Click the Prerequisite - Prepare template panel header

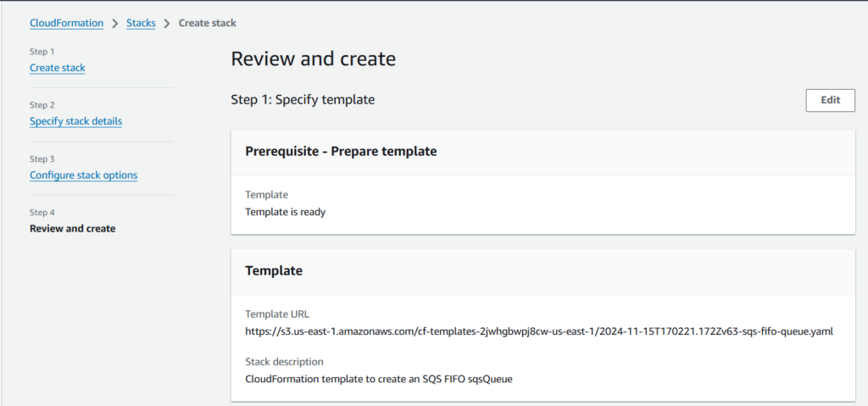coord(341,152)
